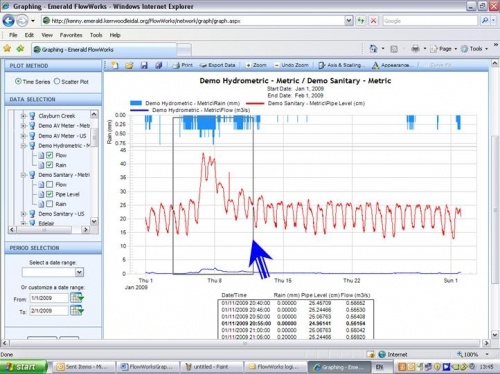Refresh the page using the green arrows icon
The width and height of the screenshot is (500, 374).
click(x=361, y=21)
